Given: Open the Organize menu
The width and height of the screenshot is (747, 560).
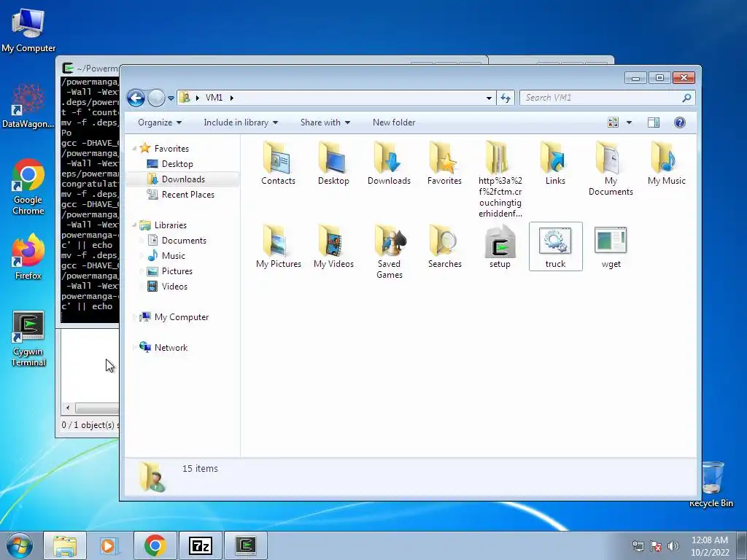Looking at the screenshot, I should pyautogui.click(x=160, y=122).
